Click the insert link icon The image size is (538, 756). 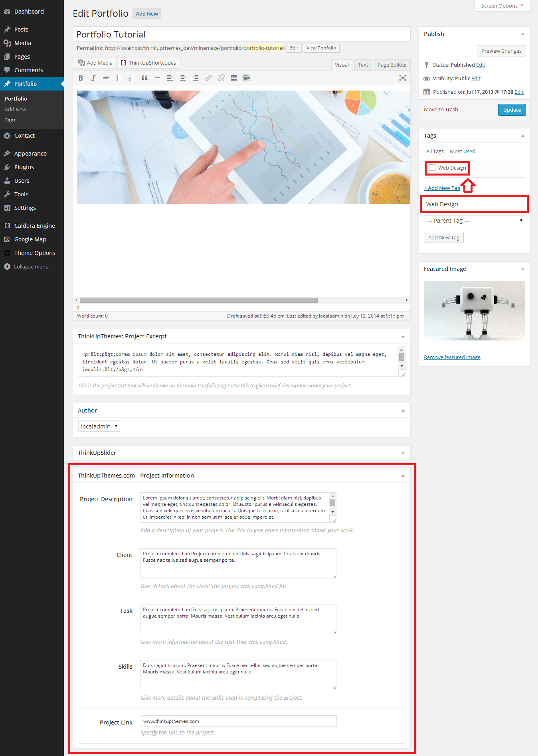tap(208, 78)
